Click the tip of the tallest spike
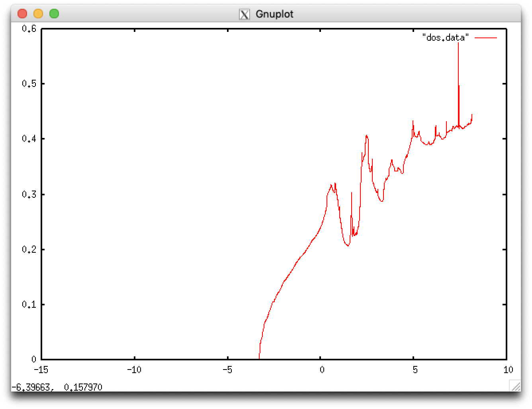This screenshot has height=409, width=532. 458,43
